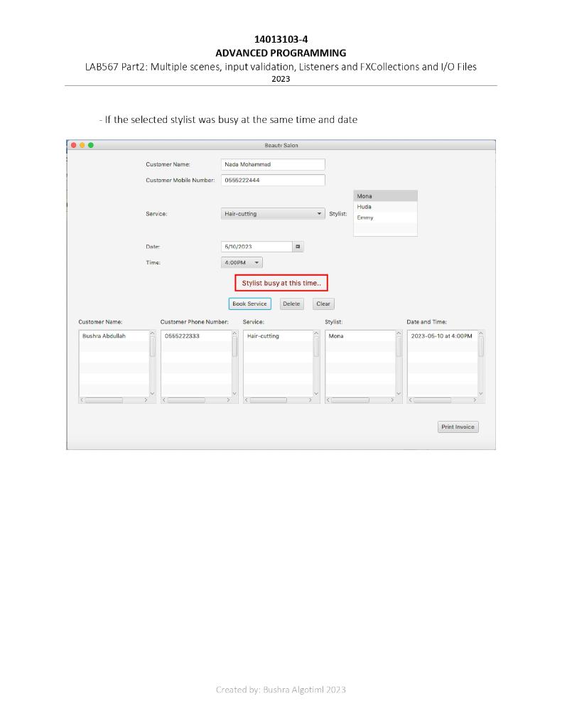Click vertical scrollbar of Customer Name list
The height and width of the screenshot is (728, 562).
click(x=152, y=363)
